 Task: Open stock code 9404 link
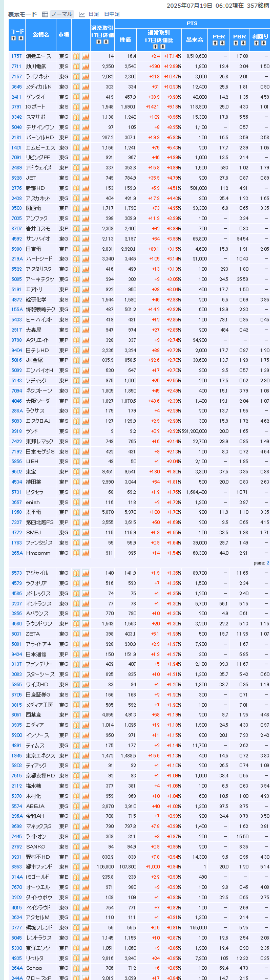coord(16,350)
